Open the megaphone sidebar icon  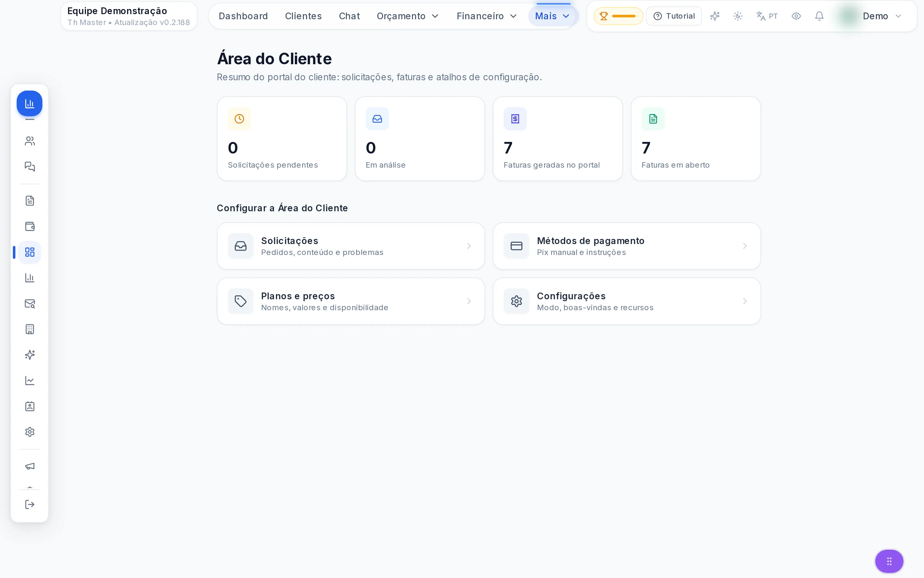[30, 466]
